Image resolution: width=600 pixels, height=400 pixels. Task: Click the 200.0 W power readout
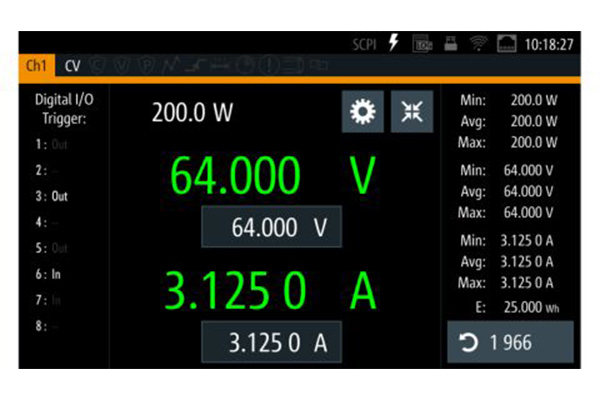tap(192, 112)
